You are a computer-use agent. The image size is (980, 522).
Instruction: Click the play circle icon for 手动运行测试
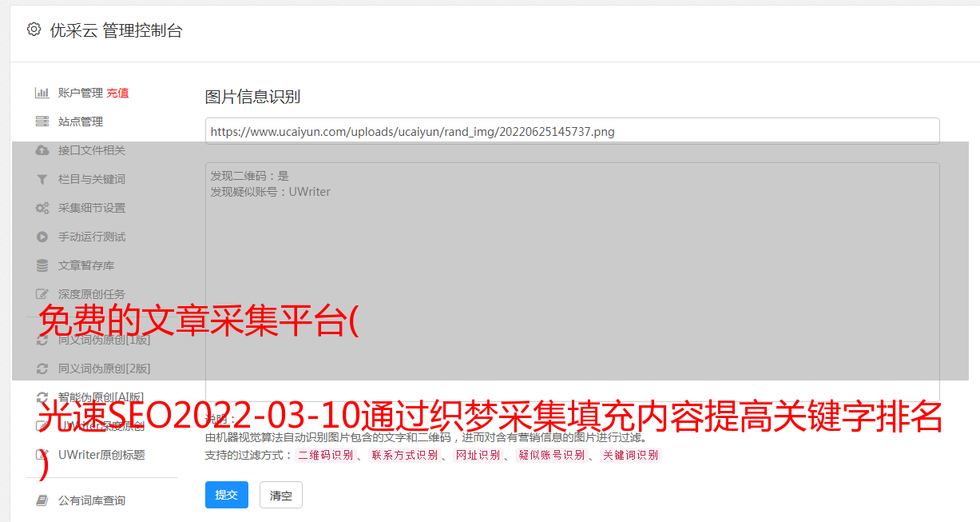pos(42,237)
